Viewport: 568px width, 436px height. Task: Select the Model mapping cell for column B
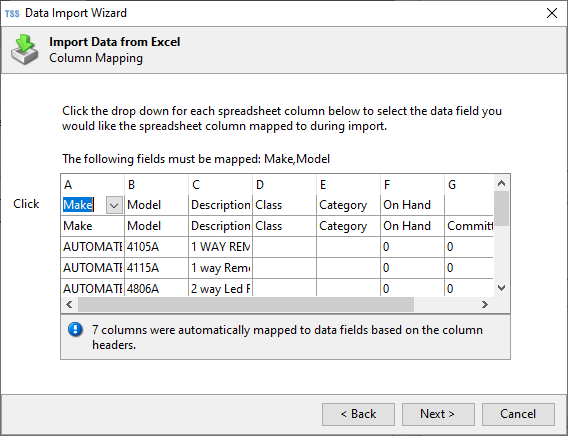(156, 205)
